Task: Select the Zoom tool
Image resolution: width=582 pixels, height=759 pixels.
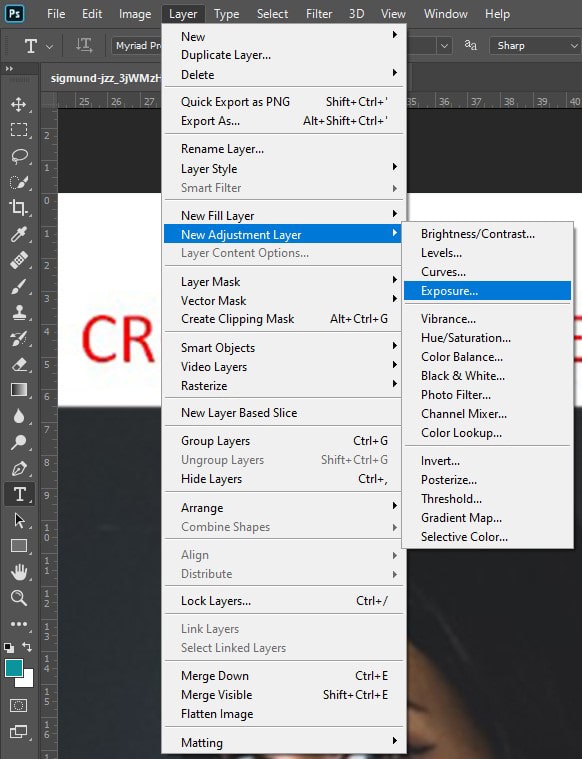Action: coord(19,598)
